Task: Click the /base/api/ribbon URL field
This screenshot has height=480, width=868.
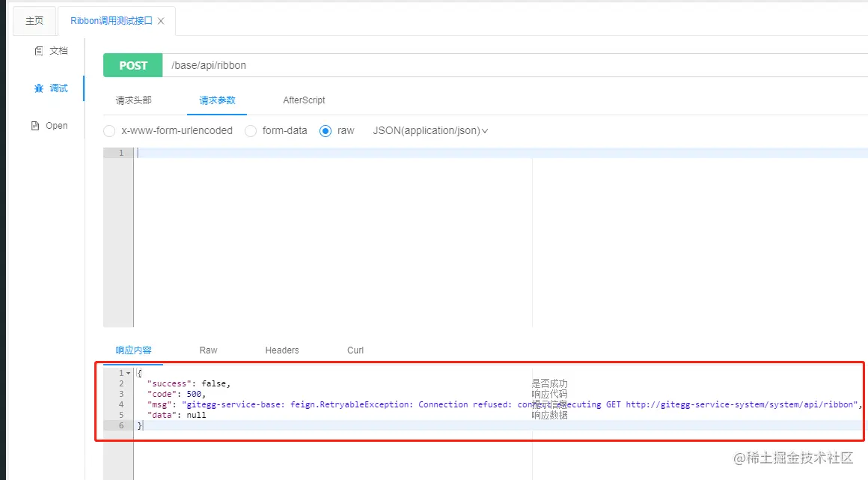Action: tap(515, 65)
